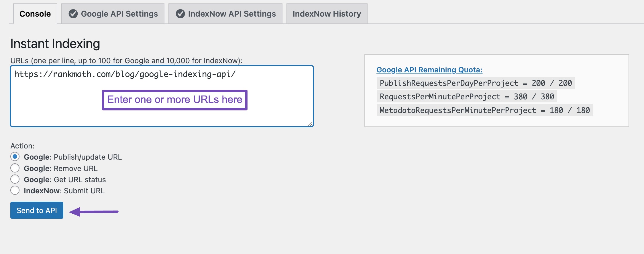
Task: Click the RequestsPerMinutePerProject quota line
Action: tap(467, 97)
